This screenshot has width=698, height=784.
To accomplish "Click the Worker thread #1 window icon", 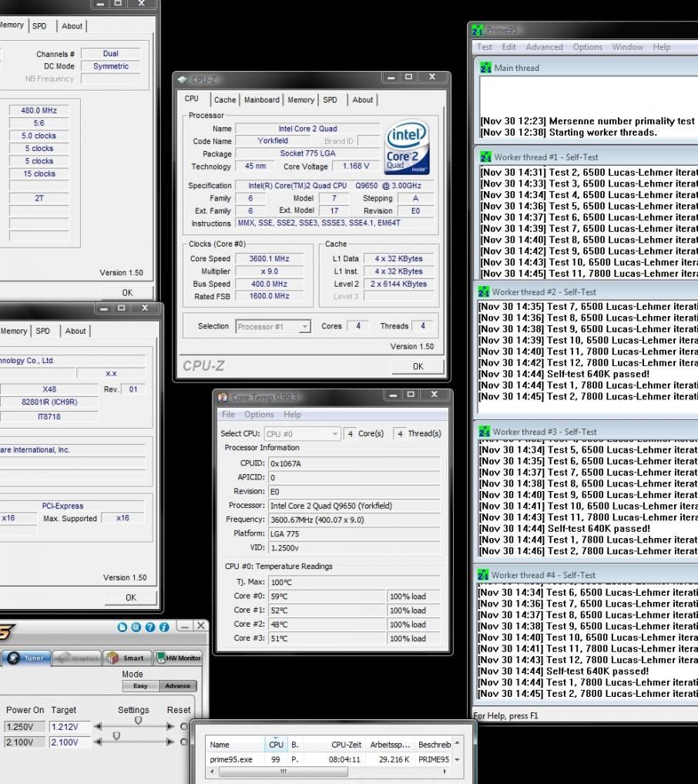I will coord(485,157).
